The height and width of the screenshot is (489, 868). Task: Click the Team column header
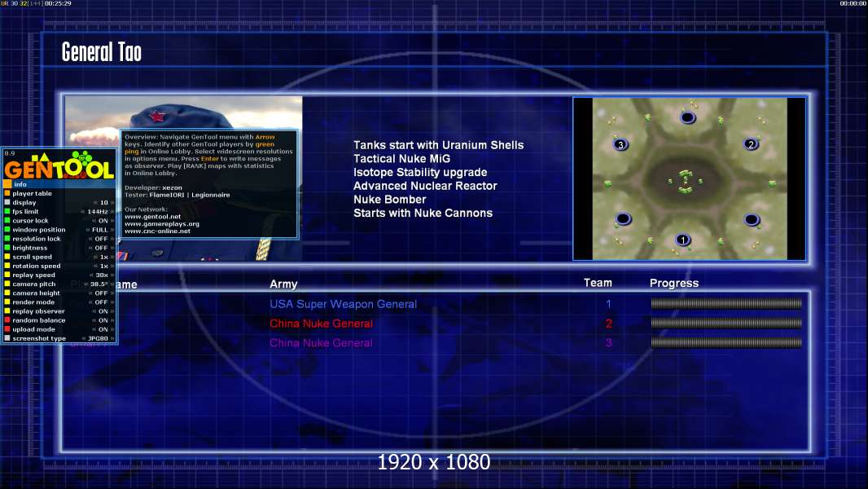(598, 283)
